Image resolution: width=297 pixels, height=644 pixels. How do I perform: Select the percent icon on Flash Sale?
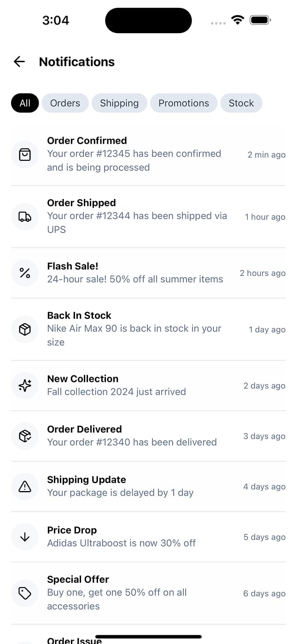25,273
